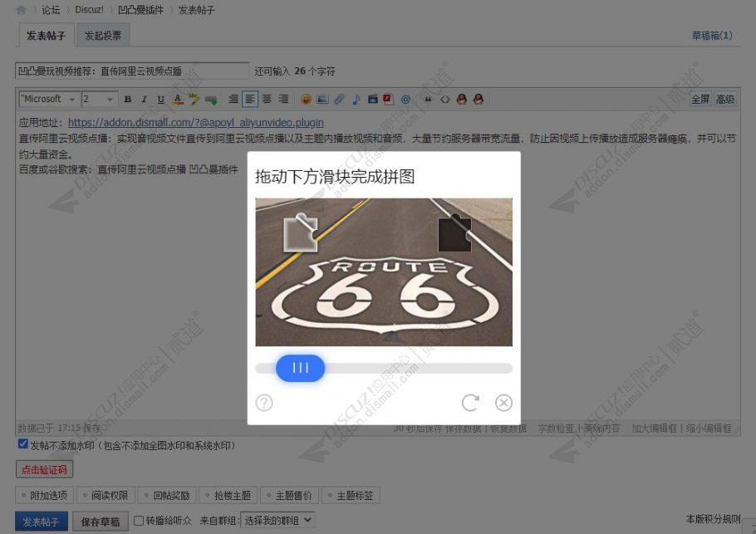Click 字数检查 in editor footer
Image resolution: width=756 pixels, height=534 pixels.
[556, 428]
